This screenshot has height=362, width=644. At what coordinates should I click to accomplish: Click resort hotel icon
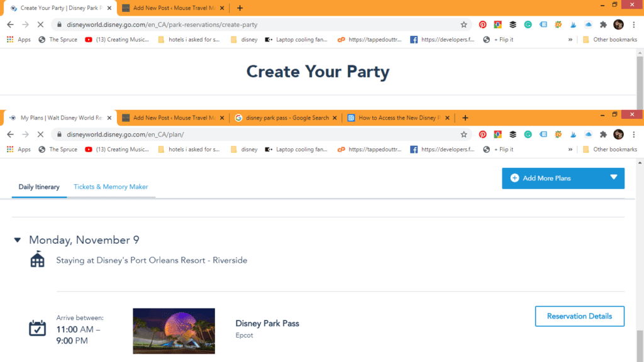pos(37,260)
